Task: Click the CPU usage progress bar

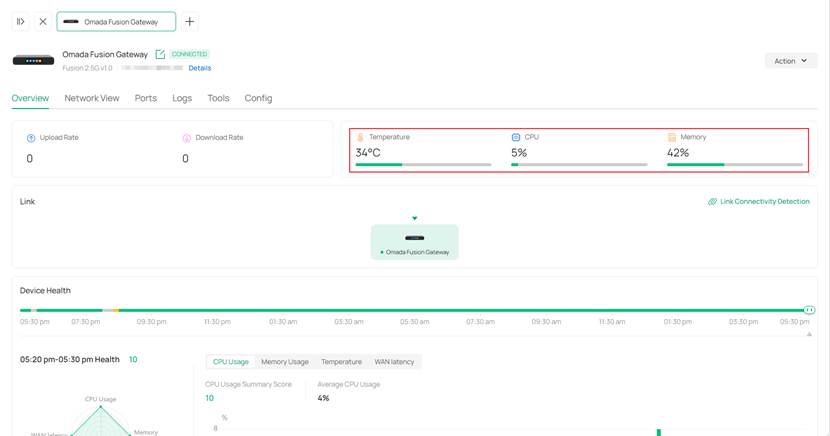Action: (x=579, y=165)
